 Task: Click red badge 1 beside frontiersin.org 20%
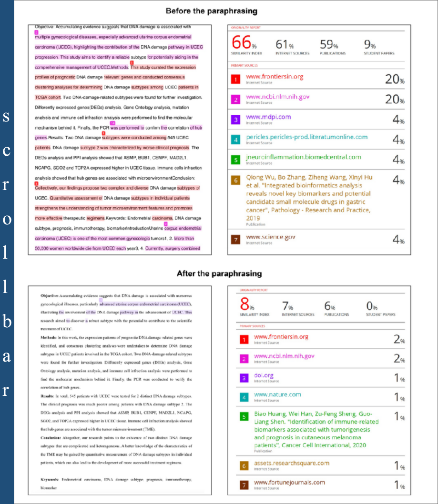(x=236, y=79)
